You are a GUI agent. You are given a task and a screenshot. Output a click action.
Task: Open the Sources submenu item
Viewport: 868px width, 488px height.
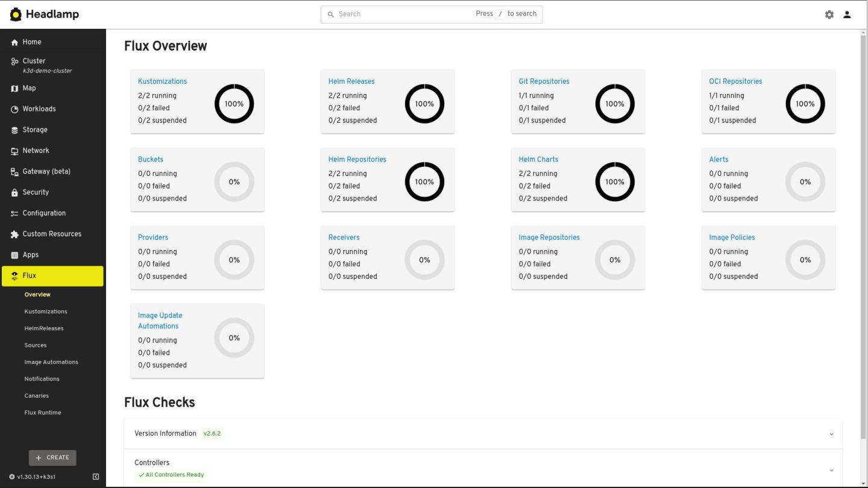point(36,345)
